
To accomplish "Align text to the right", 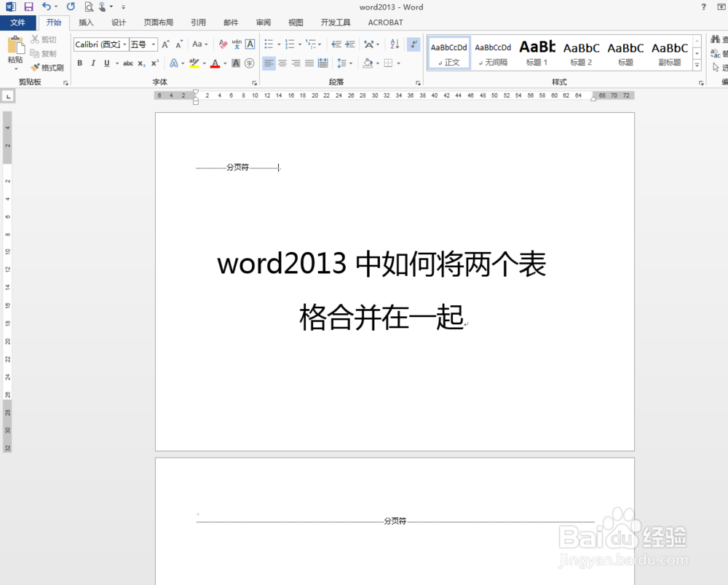I will pos(296,63).
